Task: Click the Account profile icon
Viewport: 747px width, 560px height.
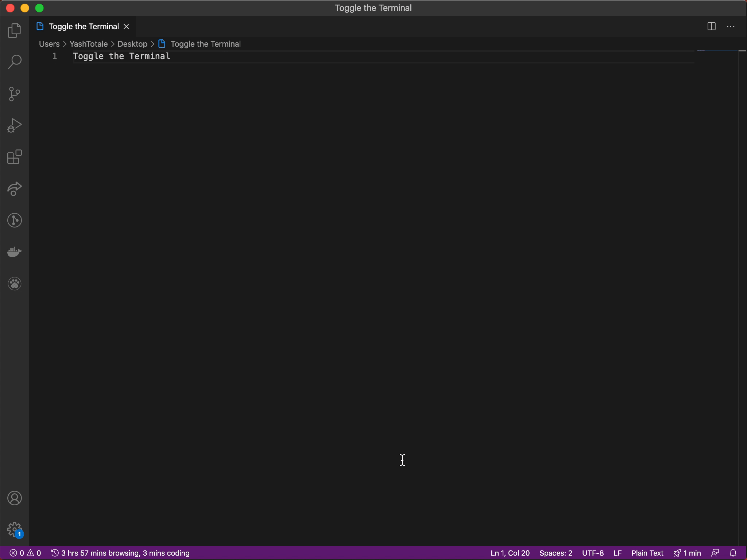Action: (14, 498)
